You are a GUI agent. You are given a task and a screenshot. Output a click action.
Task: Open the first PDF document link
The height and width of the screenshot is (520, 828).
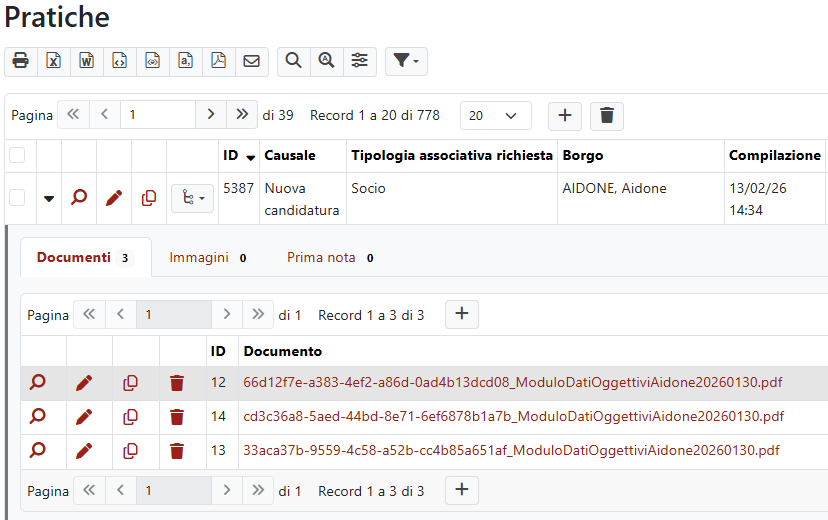[513, 382]
